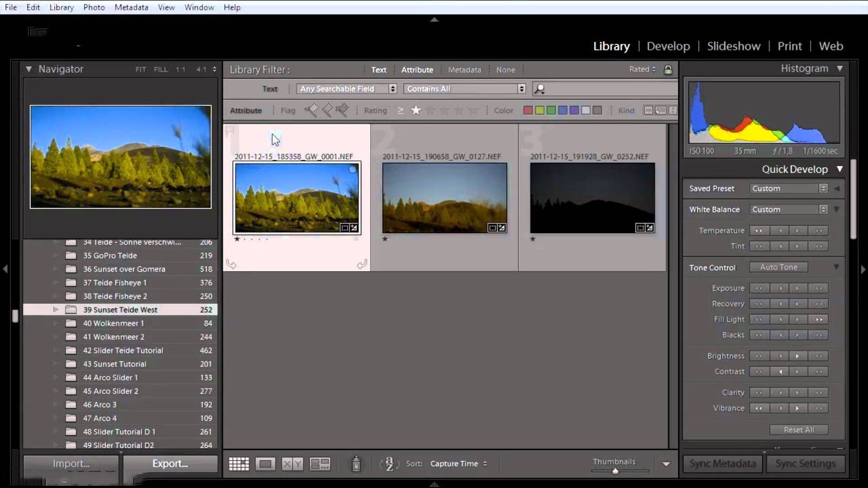Rotate first photo clockwise using corner arrow
868x488 pixels.
(362, 264)
